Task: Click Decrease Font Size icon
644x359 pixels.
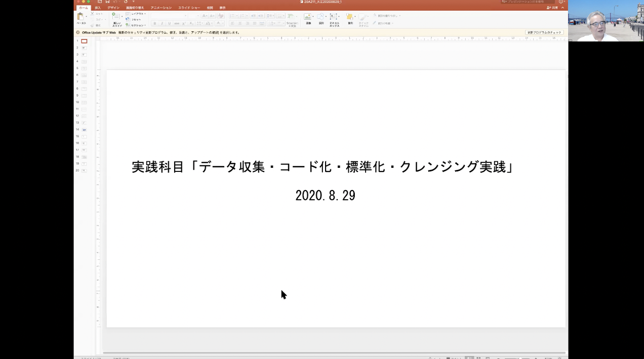Action: point(212,16)
